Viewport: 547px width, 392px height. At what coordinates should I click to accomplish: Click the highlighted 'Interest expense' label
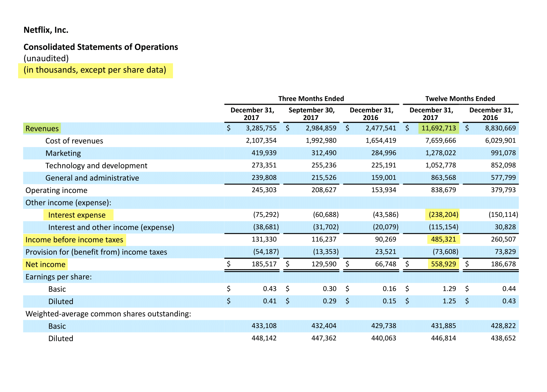(77, 215)
